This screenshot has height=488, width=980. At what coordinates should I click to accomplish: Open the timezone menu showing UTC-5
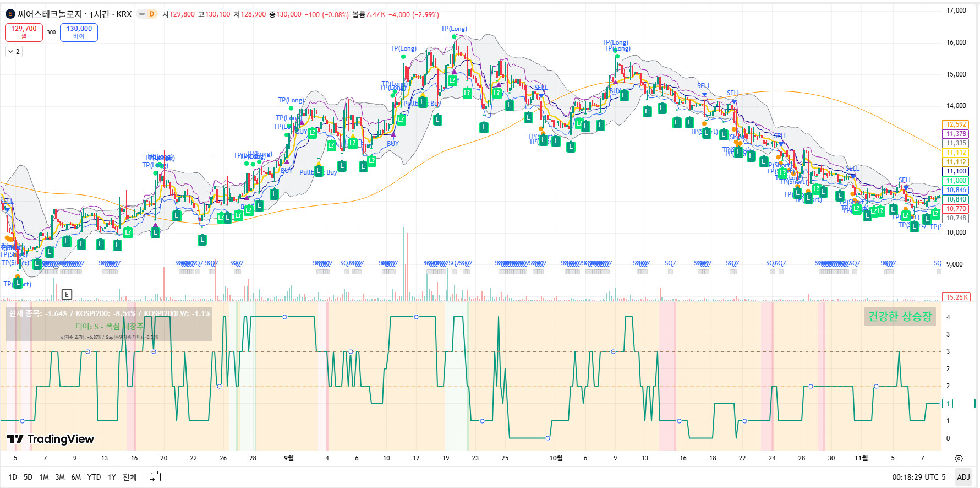918,477
